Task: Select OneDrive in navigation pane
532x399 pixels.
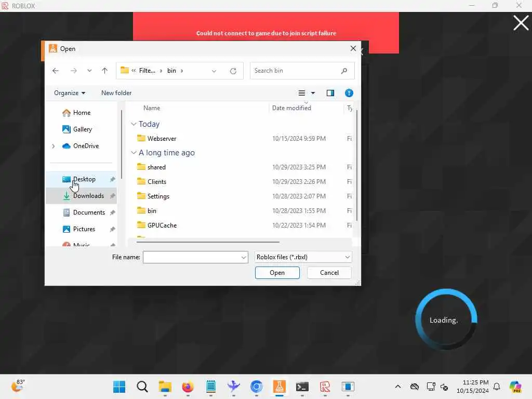Action: [82, 146]
